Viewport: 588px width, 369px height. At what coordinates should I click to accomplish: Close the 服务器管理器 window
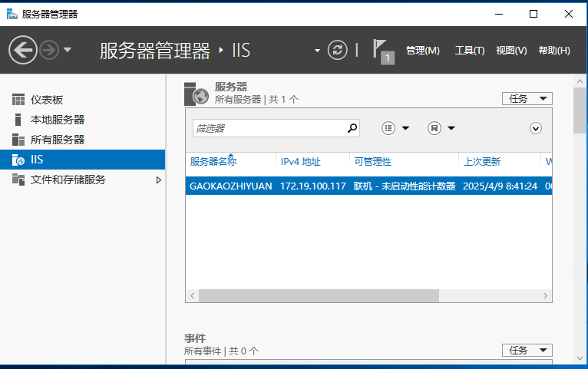tap(569, 15)
